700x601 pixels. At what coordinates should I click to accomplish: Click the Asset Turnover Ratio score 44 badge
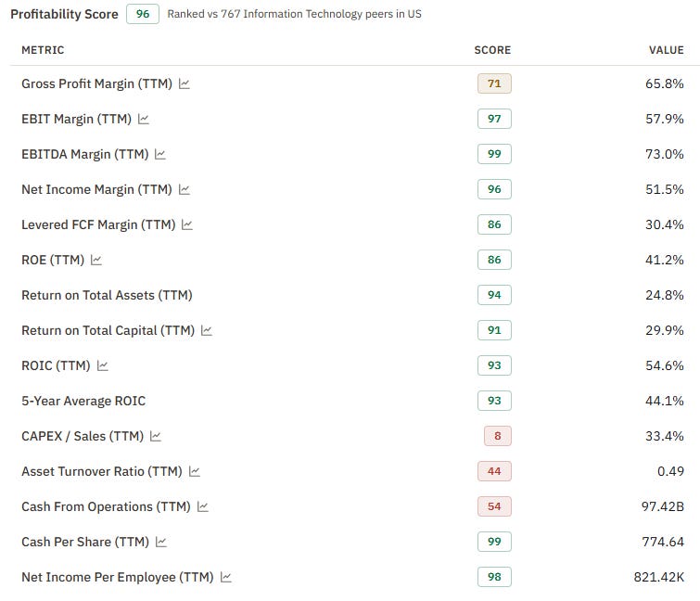[x=494, y=471]
